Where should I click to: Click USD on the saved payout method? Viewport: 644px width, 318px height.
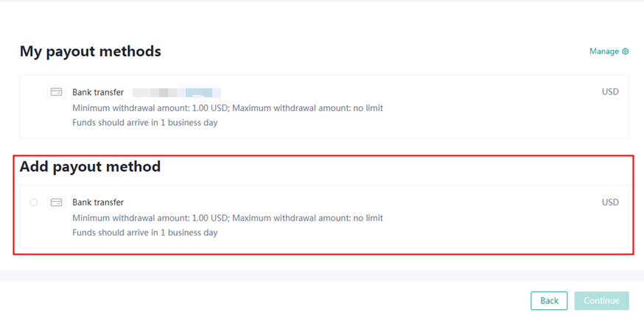pos(610,92)
